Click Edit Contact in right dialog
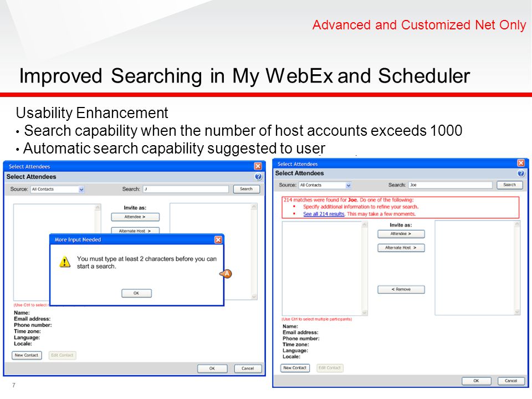 coord(330,368)
